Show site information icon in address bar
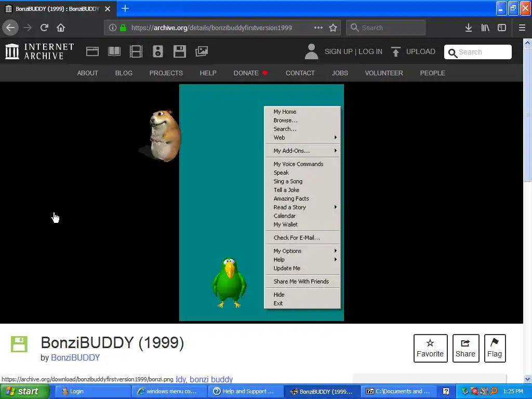The width and height of the screenshot is (532, 399). pyautogui.click(x=113, y=28)
